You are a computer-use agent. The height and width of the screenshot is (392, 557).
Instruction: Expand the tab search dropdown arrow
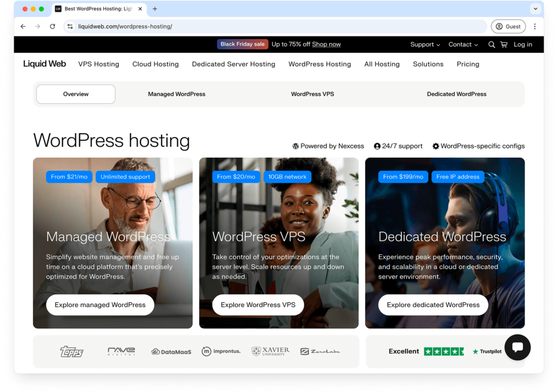(x=535, y=9)
